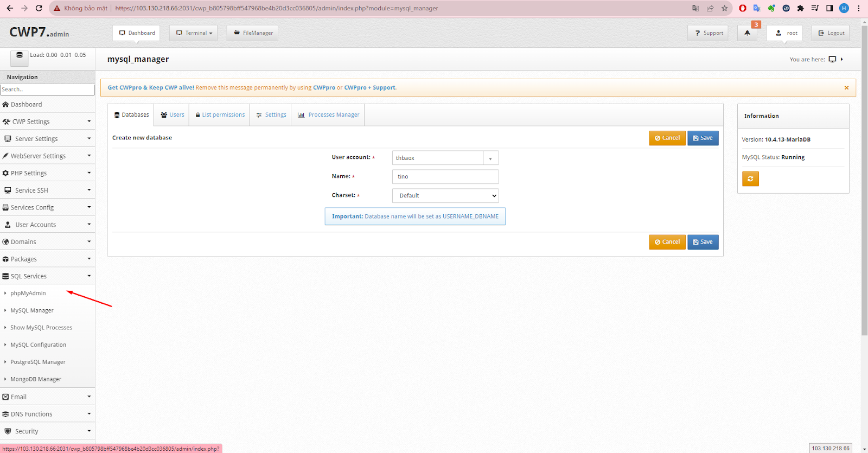This screenshot has height=453, width=868.
Task: Switch to the Users tab
Action: [x=173, y=115]
